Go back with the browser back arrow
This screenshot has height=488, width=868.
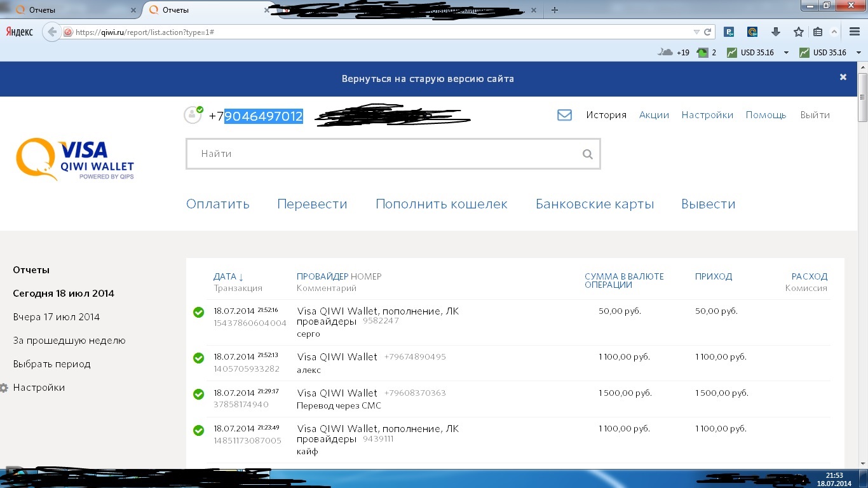pyautogui.click(x=52, y=32)
